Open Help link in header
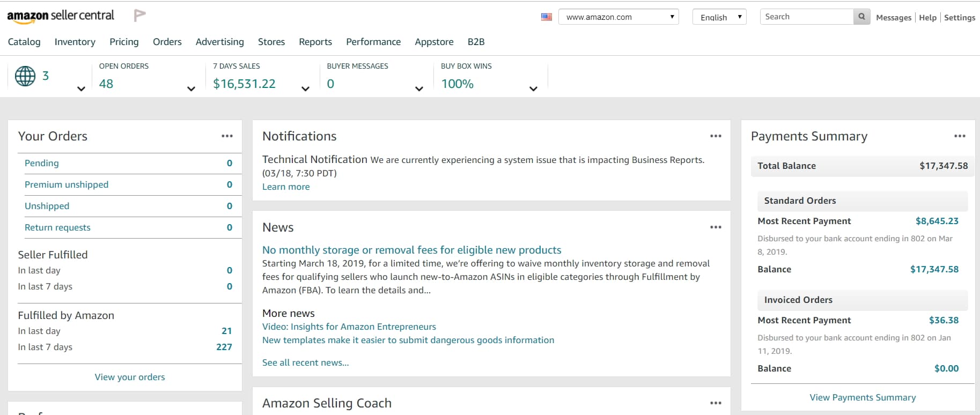The image size is (980, 415). [x=927, y=18]
